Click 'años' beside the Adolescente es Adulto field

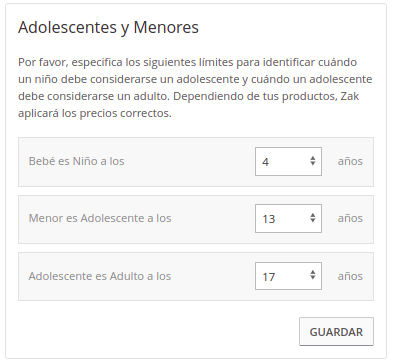(350, 276)
